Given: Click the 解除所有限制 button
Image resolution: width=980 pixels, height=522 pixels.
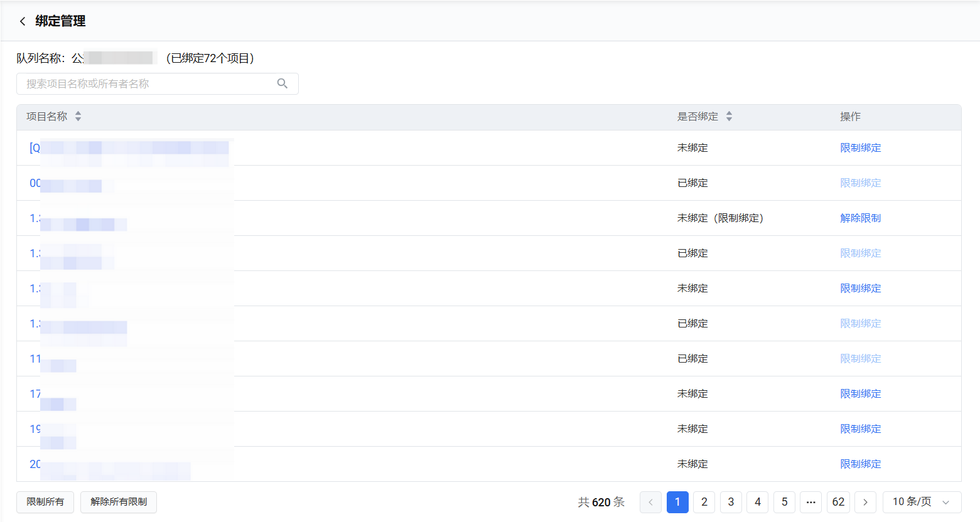Looking at the screenshot, I should point(119,502).
